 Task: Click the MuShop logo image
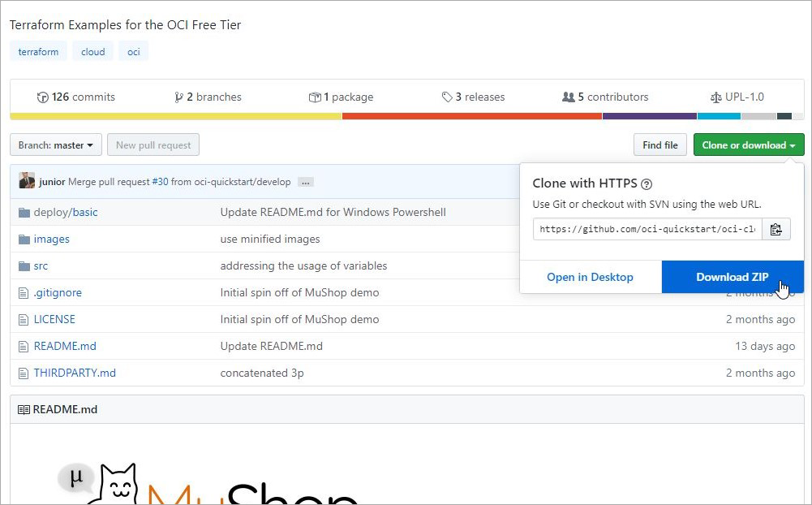click(x=207, y=482)
